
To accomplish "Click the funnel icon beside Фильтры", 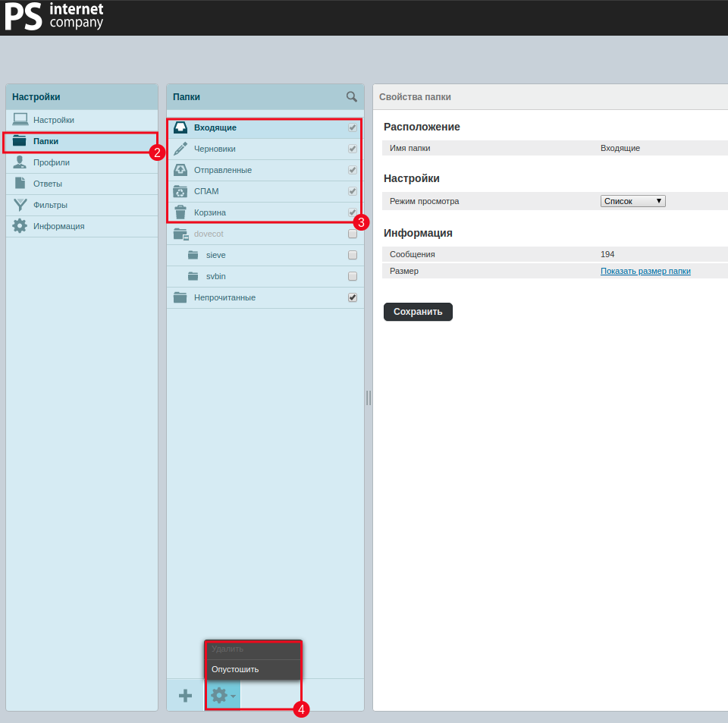I will (x=20, y=205).
